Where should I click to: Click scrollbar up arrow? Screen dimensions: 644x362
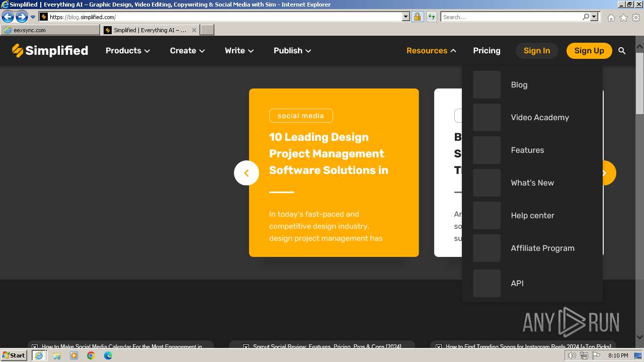click(x=639, y=47)
